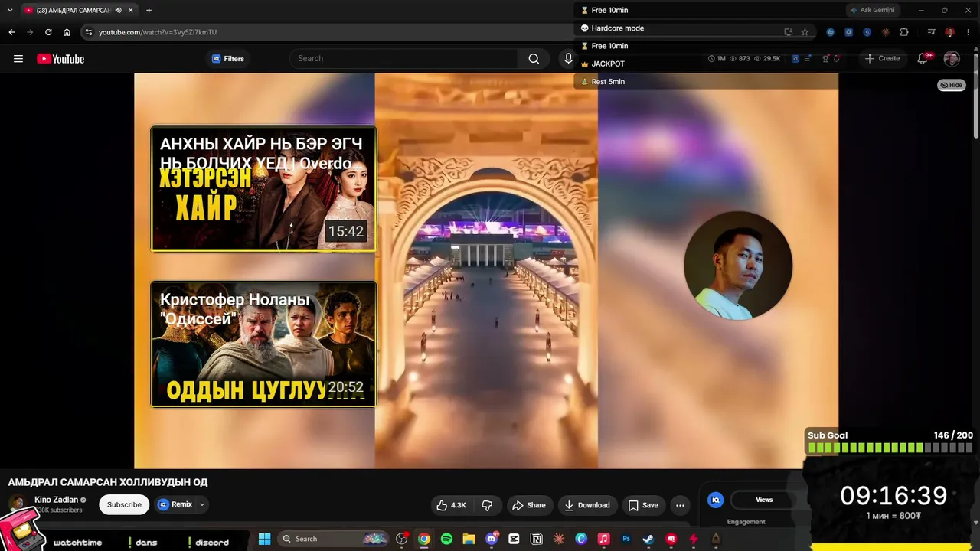980x551 pixels.
Task: Open Chrome extensions puzzle icon
Action: point(904,32)
